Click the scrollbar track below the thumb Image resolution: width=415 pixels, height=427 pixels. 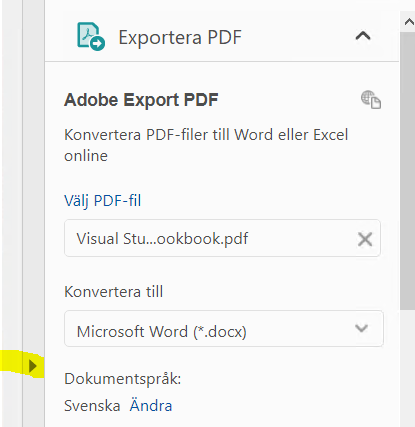[407, 367]
